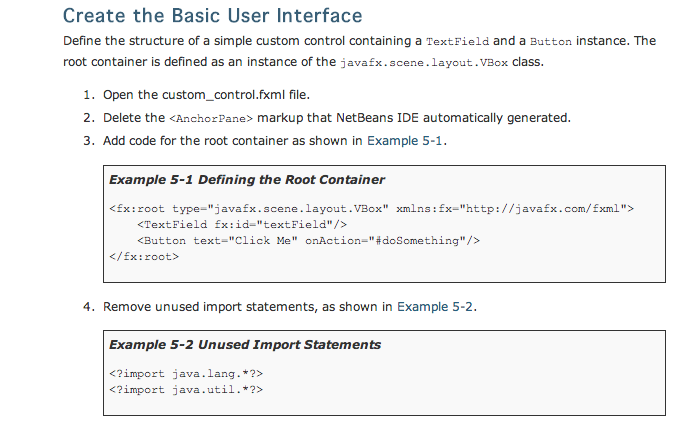Screen dimensions: 684x432
Task: Click the closing </fx:root> code line
Action: pyautogui.click(x=142, y=257)
